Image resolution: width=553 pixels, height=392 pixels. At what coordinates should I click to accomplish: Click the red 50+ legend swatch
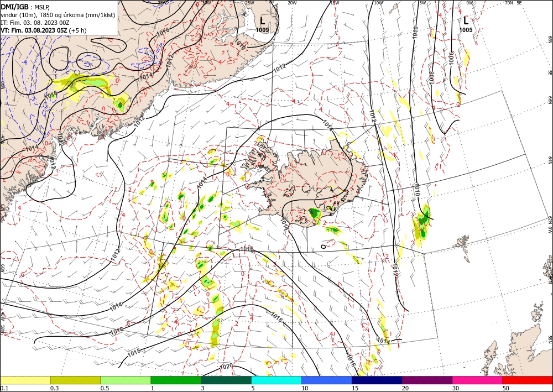[x=528, y=380]
